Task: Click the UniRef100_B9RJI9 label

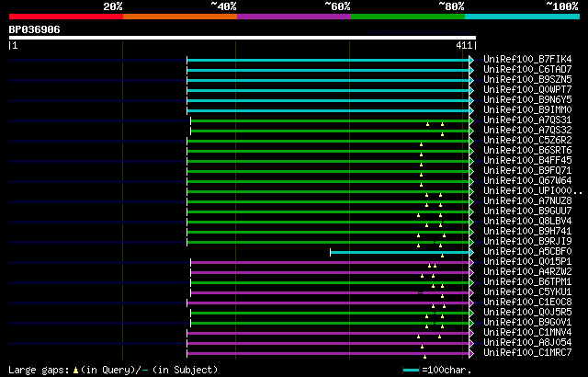Action: tap(527, 242)
